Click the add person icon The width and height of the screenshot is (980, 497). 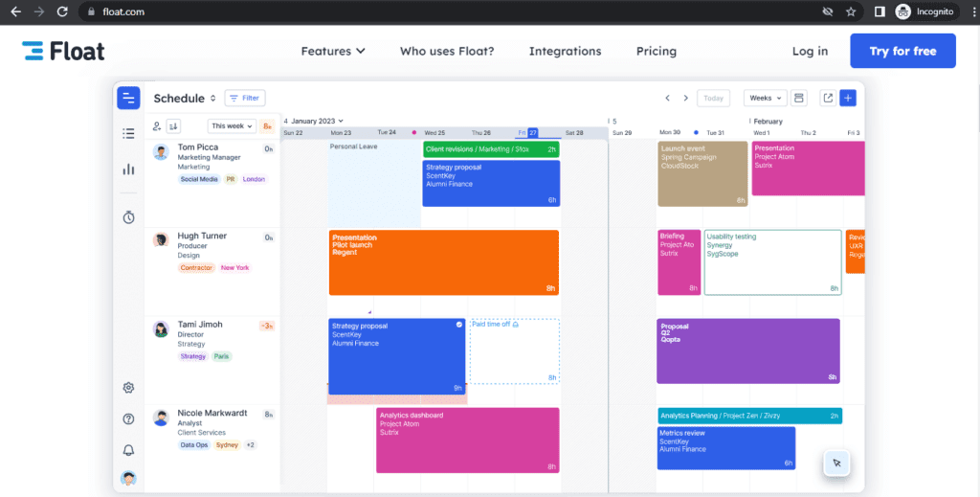click(157, 126)
